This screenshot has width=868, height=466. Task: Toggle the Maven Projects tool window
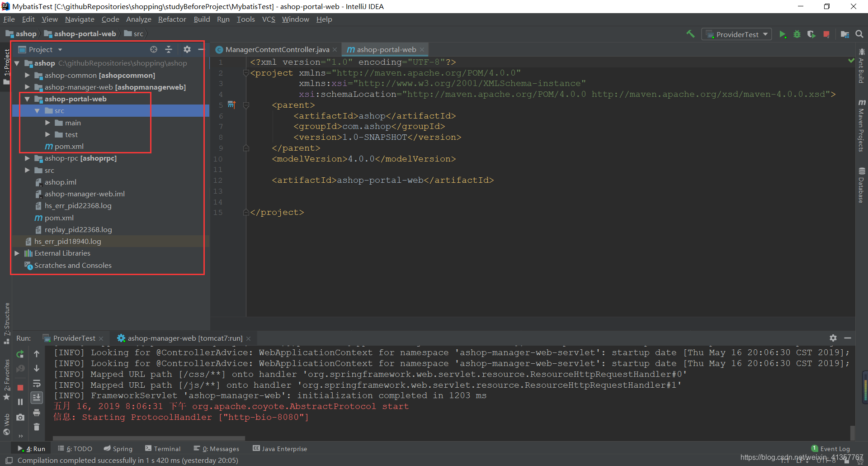(861, 126)
